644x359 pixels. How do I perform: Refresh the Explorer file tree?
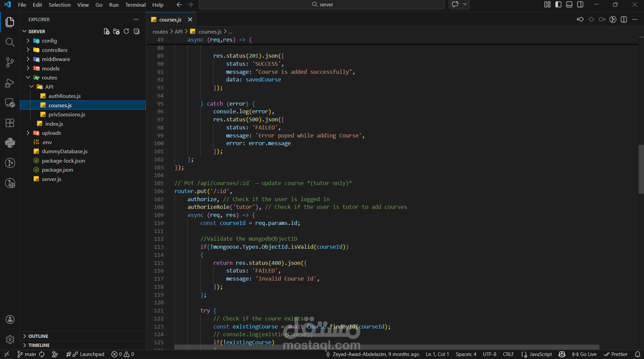point(126,31)
